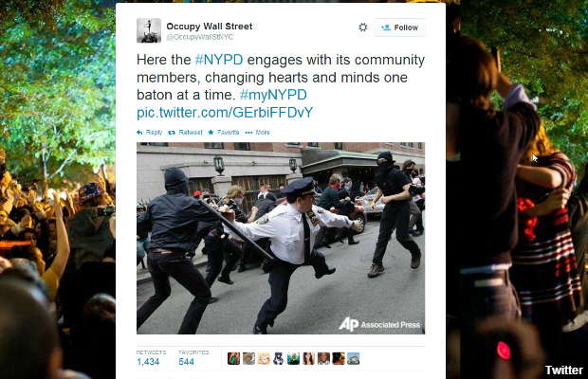Open the 1,434 retweets count

coord(148,361)
